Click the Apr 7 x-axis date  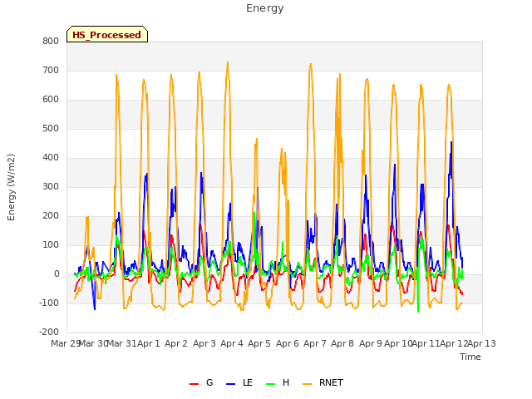[x=315, y=343]
